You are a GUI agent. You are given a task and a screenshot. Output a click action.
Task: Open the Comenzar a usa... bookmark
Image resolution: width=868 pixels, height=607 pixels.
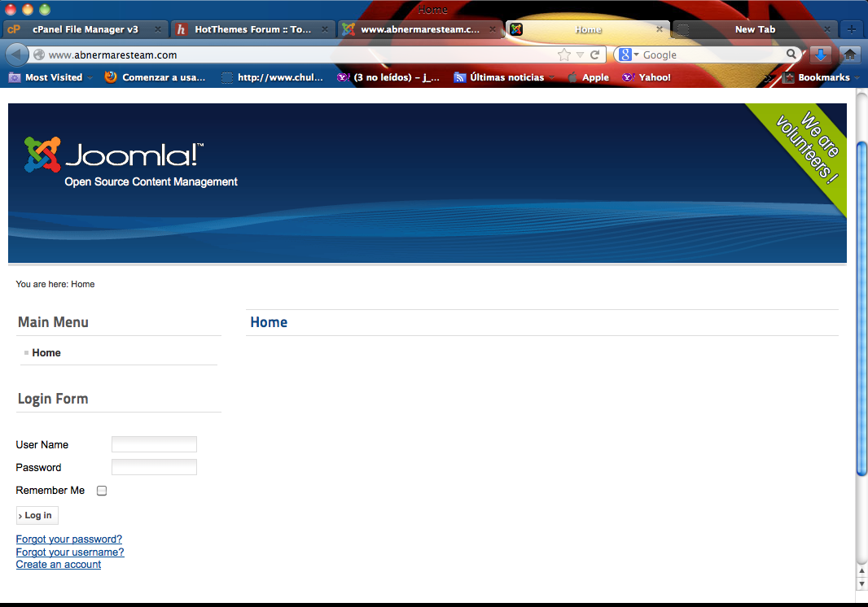click(156, 77)
